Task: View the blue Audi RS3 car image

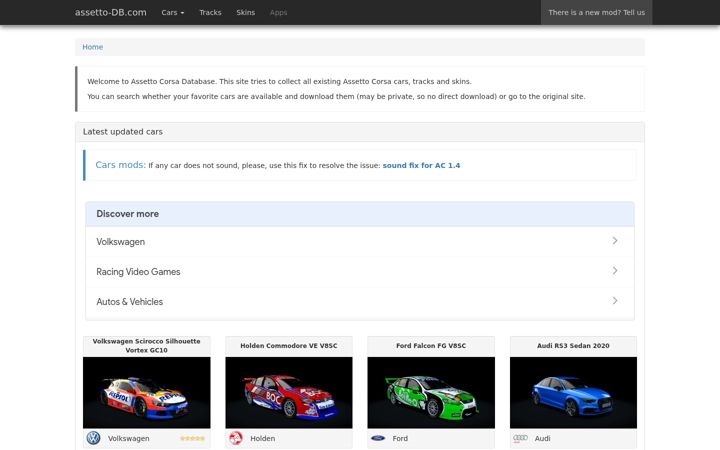Action: click(x=573, y=393)
